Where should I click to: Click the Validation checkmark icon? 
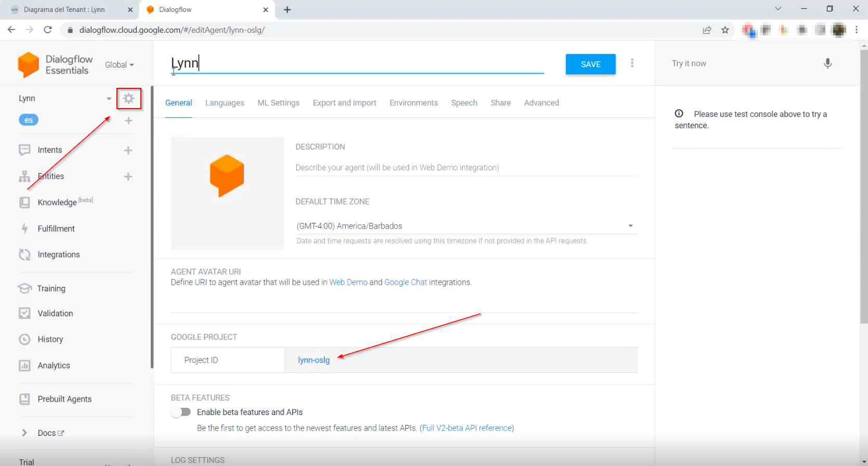[x=24, y=313]
